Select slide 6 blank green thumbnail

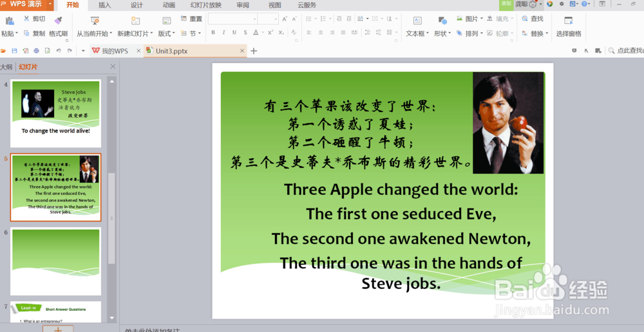click(x=56, y=261)
